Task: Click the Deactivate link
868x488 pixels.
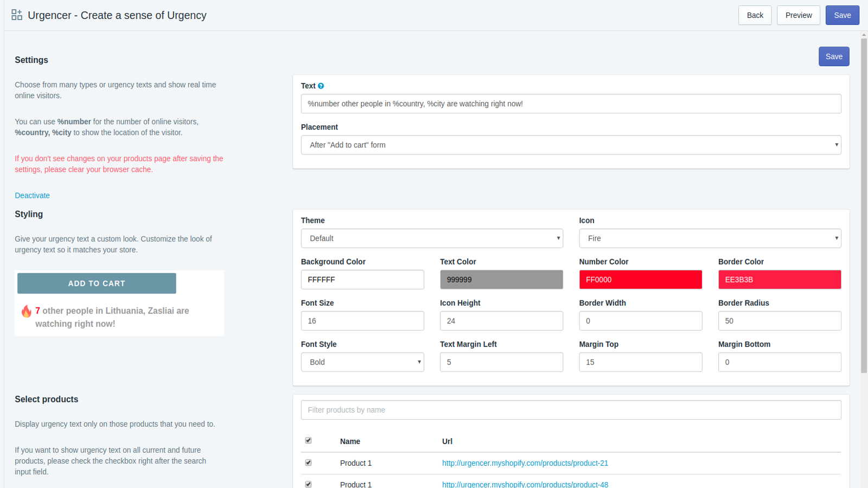Action: point(32,195)
